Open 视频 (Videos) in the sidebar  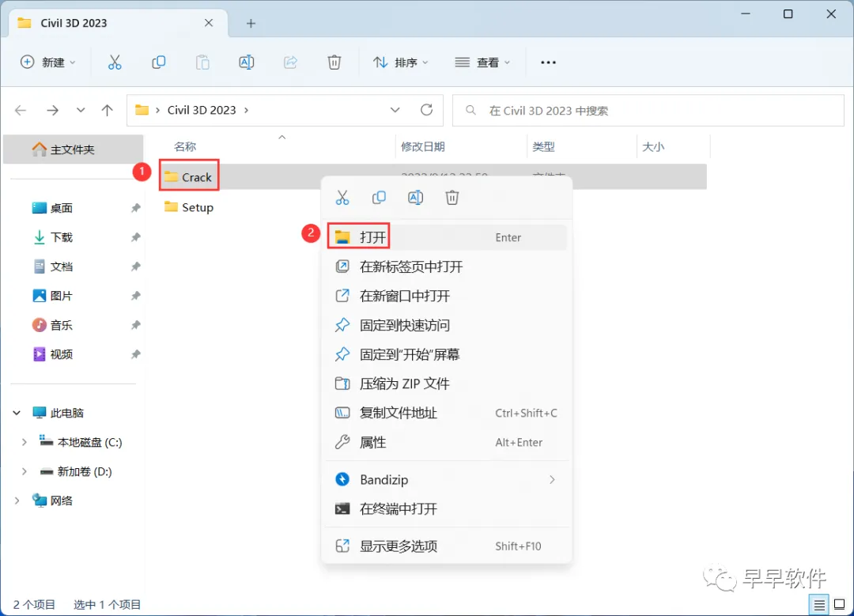[62, 354]
